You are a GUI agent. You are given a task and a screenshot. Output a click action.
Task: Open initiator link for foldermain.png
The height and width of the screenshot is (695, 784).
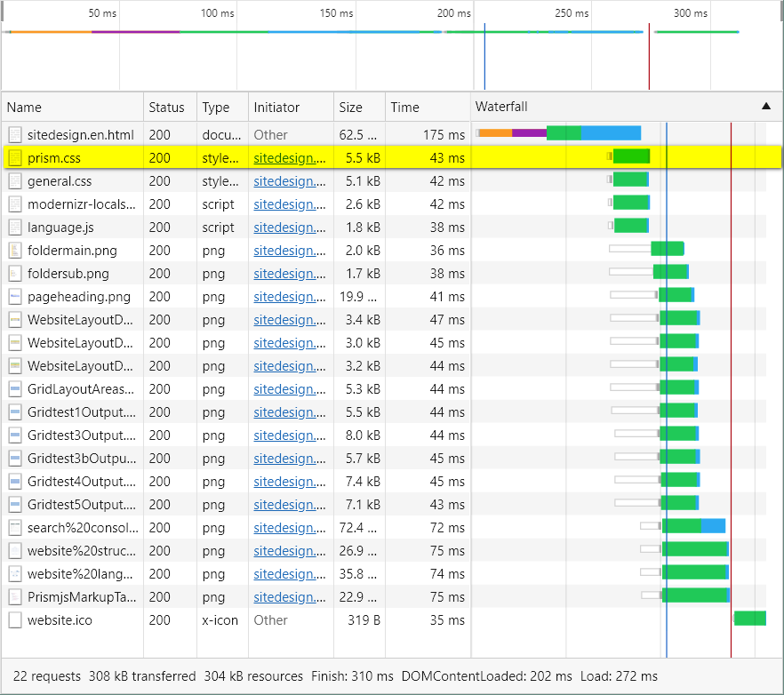290,251
